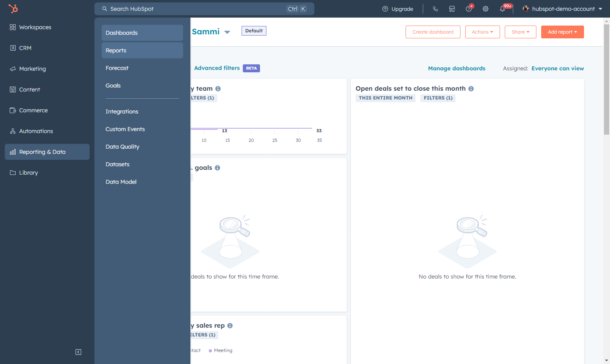
Task: Open the Marketing nav item
Action: click(x=47, y=69)
